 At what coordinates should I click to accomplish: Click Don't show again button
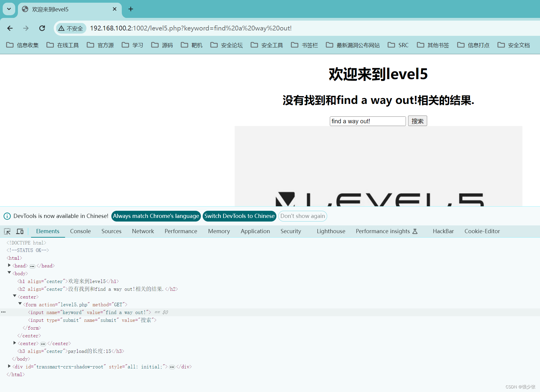(303, 216)
